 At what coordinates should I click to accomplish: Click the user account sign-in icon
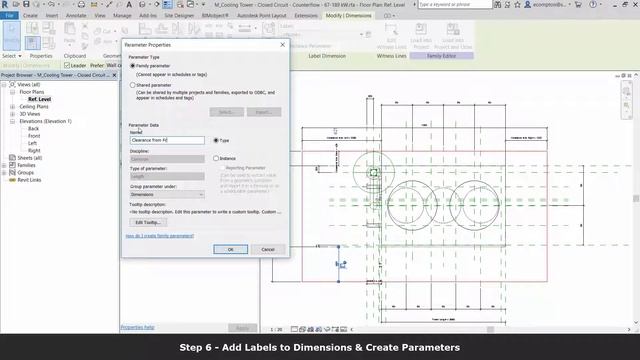coord(527,4)
